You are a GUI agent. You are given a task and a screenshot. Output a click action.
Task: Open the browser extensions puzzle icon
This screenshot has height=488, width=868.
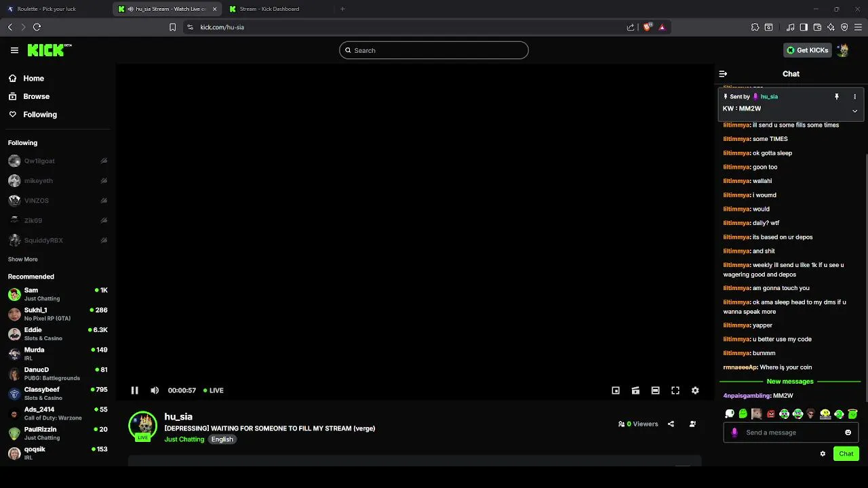click(755, 27)
